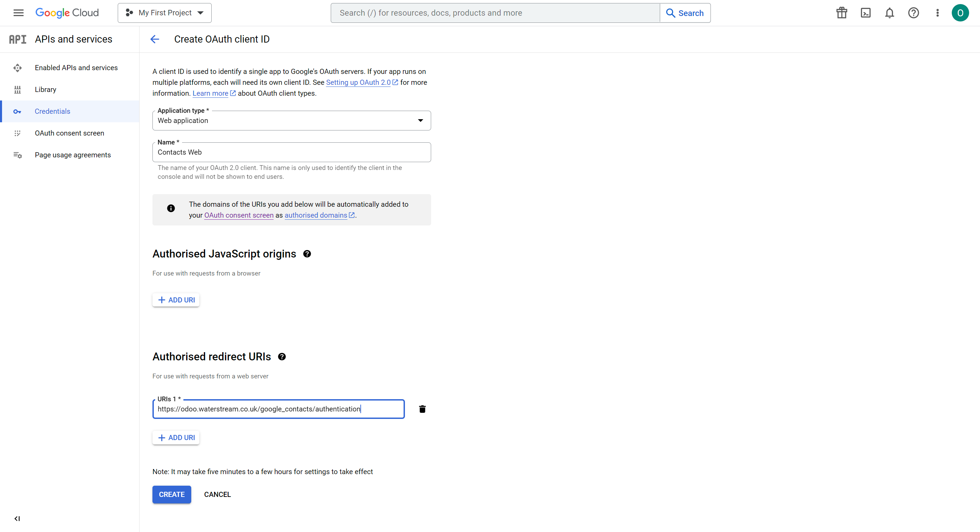Viewport: 980px width, 532px height.
Task: Click the Search button
Action: pos(685,13)
